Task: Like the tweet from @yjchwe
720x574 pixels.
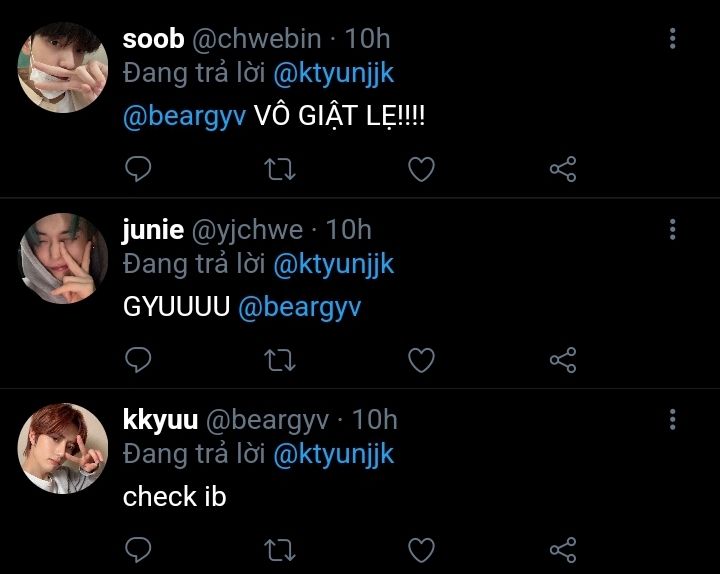Action: tap(422, 360)
